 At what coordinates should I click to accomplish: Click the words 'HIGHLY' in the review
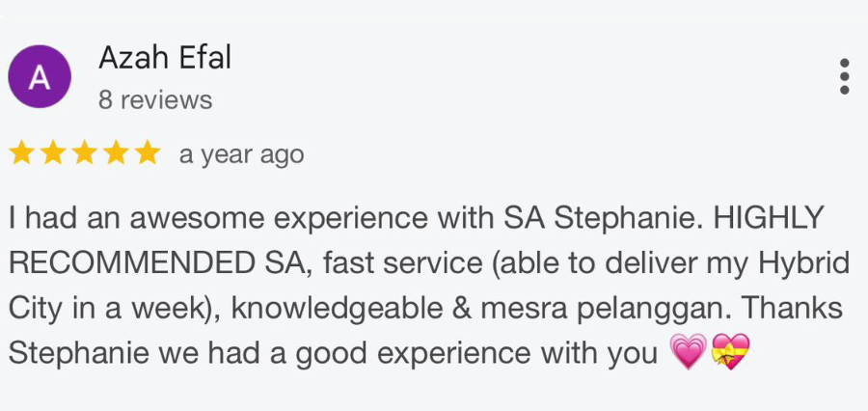click(769, 218)
